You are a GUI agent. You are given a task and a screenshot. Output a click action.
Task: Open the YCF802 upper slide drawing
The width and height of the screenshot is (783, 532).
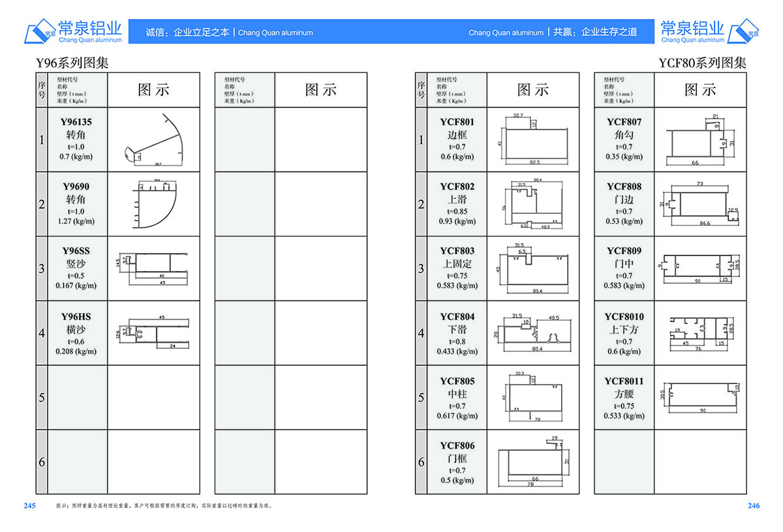(533, 204)
